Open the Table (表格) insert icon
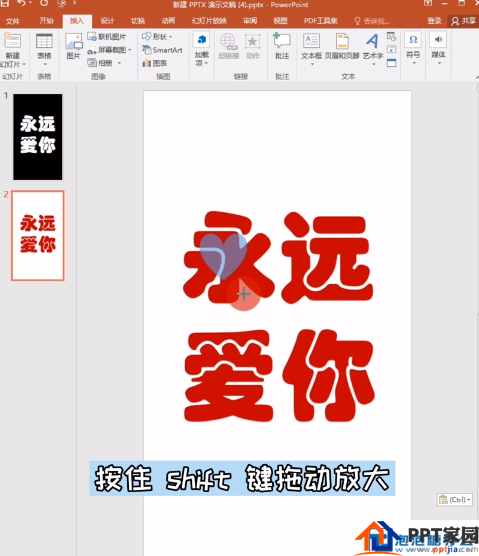Screen dimensions: 479x556 click(x=44, y=41)
